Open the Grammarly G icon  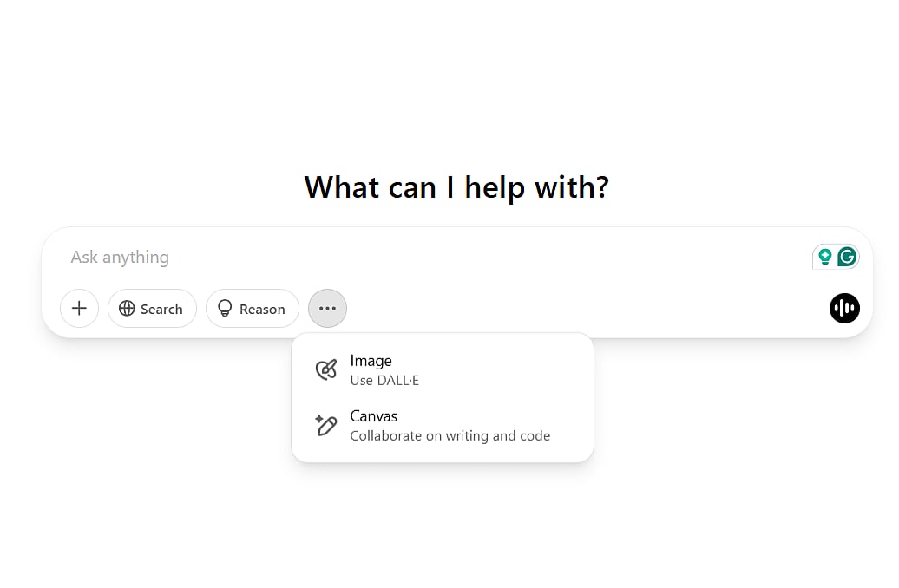point(846,257)
